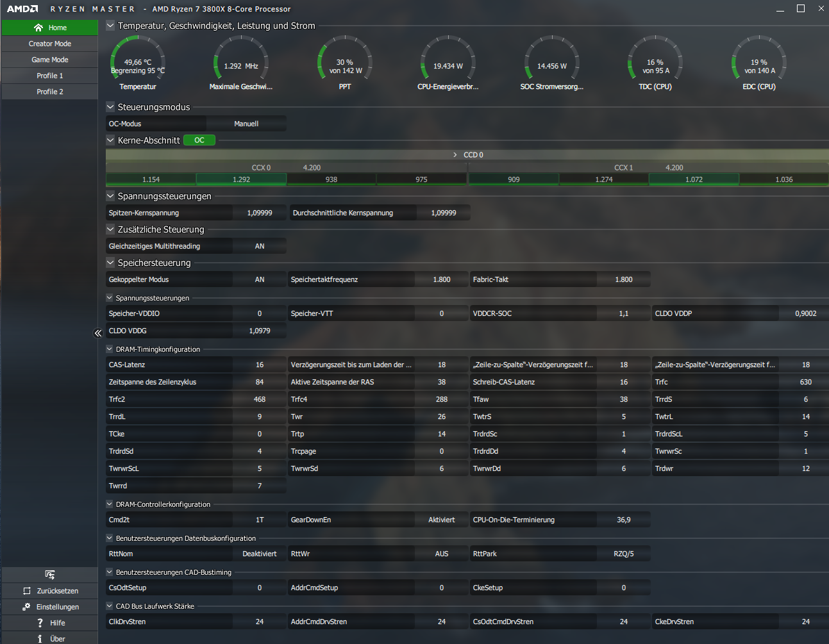This screenshot has width=829, height=644.
Task: Select Profile 2 tab
Action: coord(49,92)
